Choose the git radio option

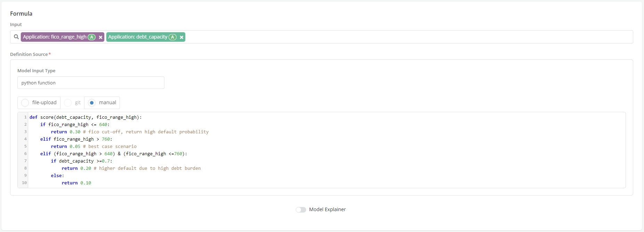tap(68, 103)
